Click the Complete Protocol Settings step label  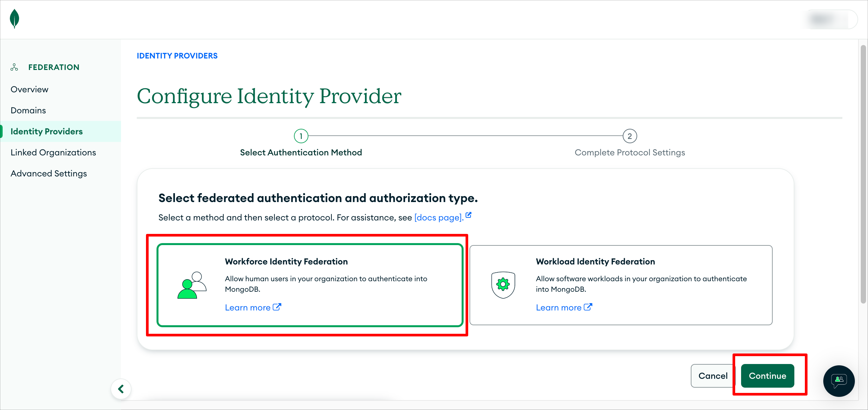point(629,152)
